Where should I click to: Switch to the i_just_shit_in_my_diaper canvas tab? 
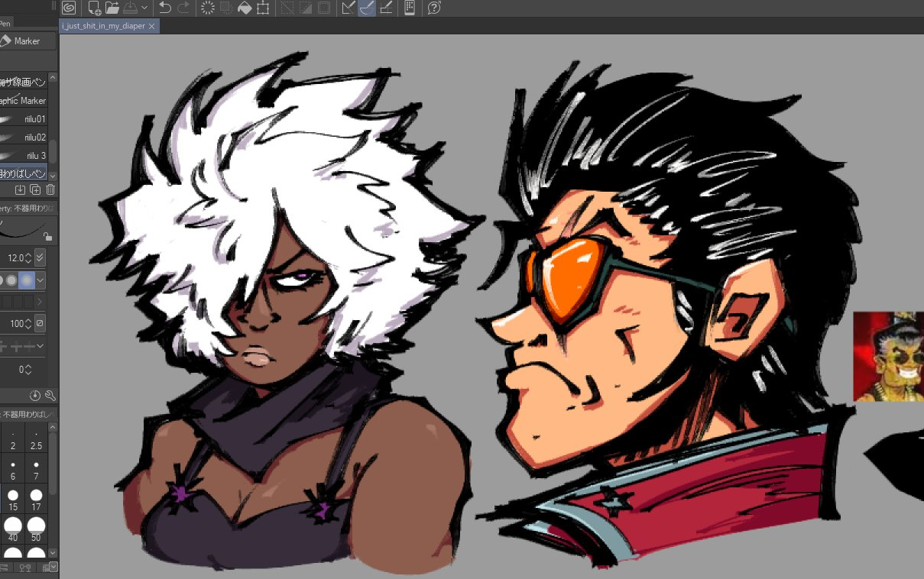tap(103, 26)
